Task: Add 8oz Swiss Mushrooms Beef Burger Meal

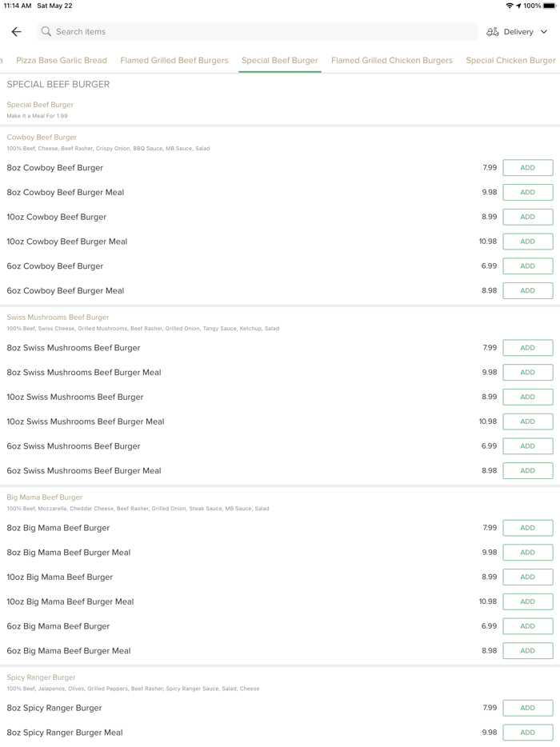Action: (x=527, y=373)
